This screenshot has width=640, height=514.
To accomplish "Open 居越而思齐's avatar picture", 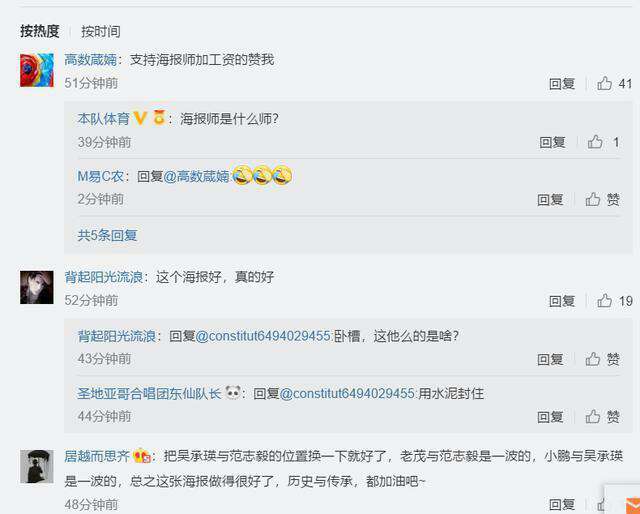I will click(x=37, y=467).
